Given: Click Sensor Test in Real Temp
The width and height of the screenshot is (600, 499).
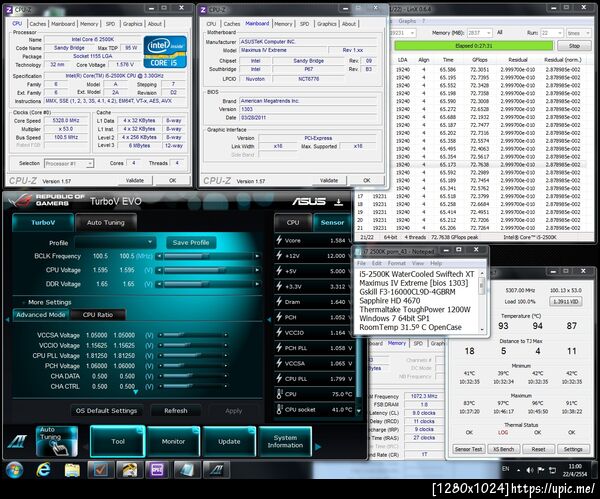Looking at the screenshot, I should 468,449.
